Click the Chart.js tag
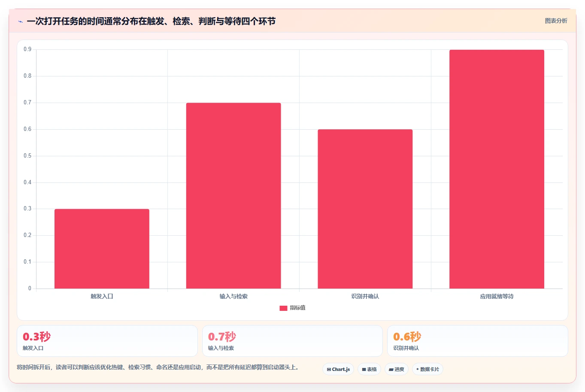Screen dimensions: 585x392 click(x=338, y=369)
